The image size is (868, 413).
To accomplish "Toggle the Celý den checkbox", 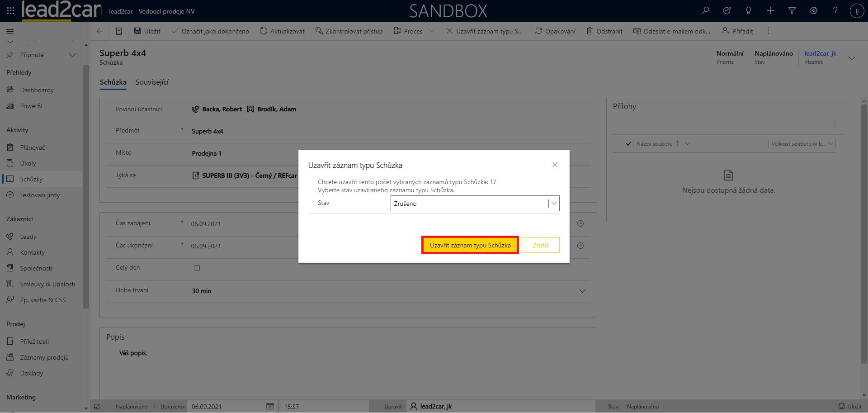I will (x=197, y=268).
